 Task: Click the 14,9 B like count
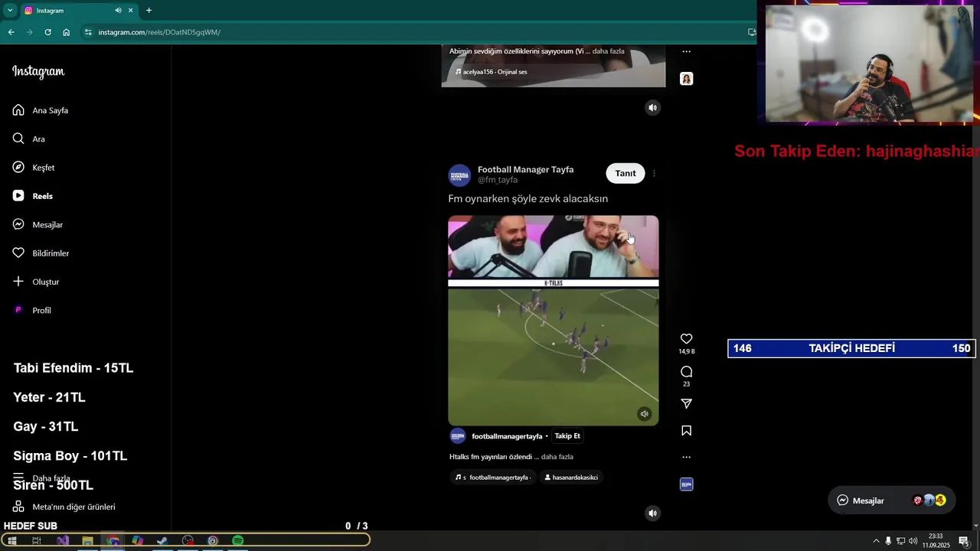(687, 351)
